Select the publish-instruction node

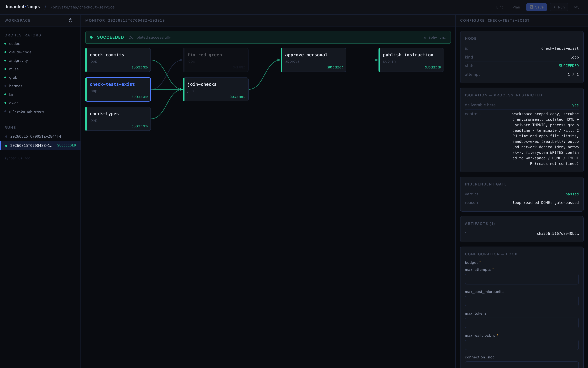[411, 60]
